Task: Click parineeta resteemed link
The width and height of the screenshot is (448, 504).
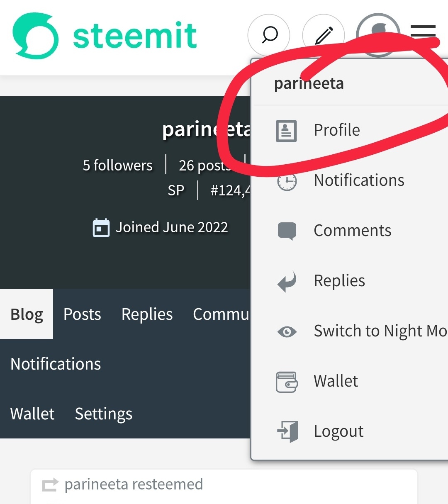Action: [x=134, y=484]
